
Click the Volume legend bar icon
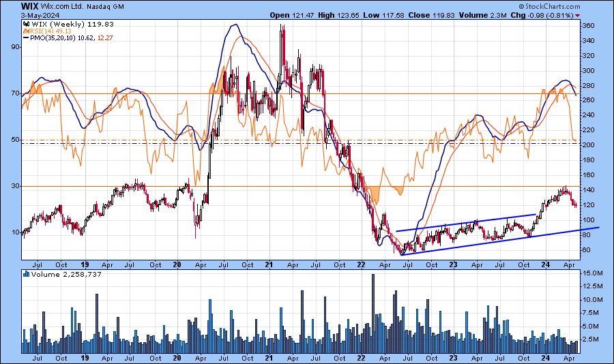pyautogui.click(x=26, y=274)
